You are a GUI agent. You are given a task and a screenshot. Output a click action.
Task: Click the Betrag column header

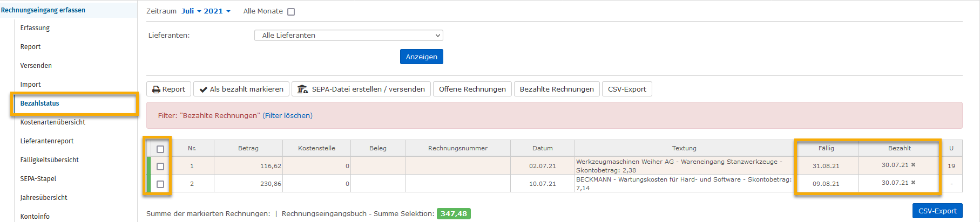click(248, 148)
